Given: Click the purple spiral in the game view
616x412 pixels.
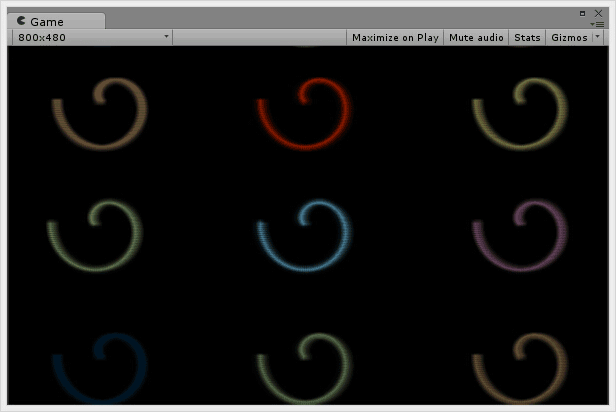Looking at the screenshot, I should 520,236.
